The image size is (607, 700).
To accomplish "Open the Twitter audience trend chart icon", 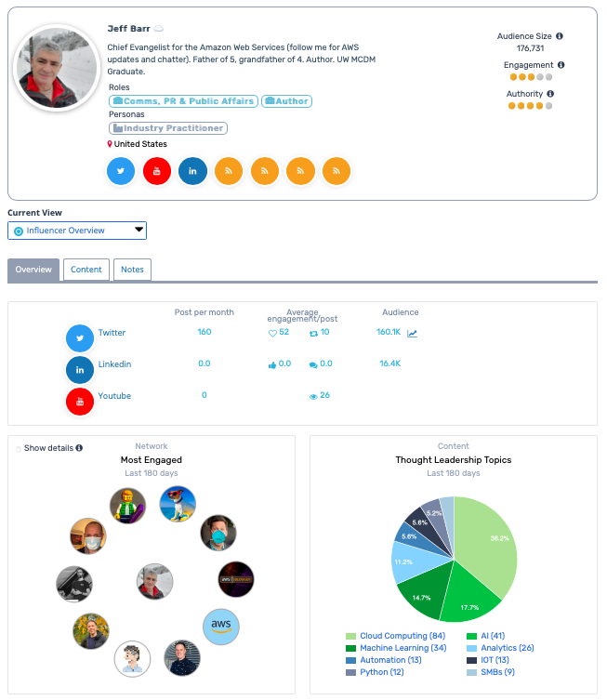I will 413,333.
